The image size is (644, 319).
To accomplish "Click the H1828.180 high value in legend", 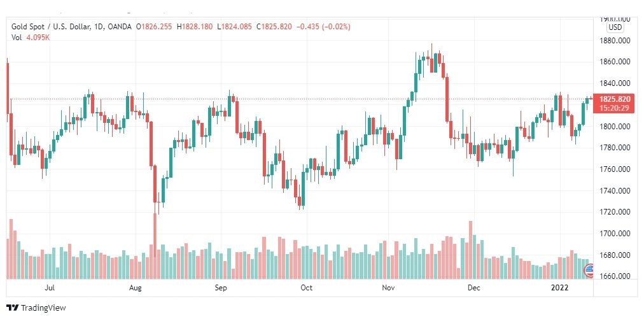I will tap(194, 27).
